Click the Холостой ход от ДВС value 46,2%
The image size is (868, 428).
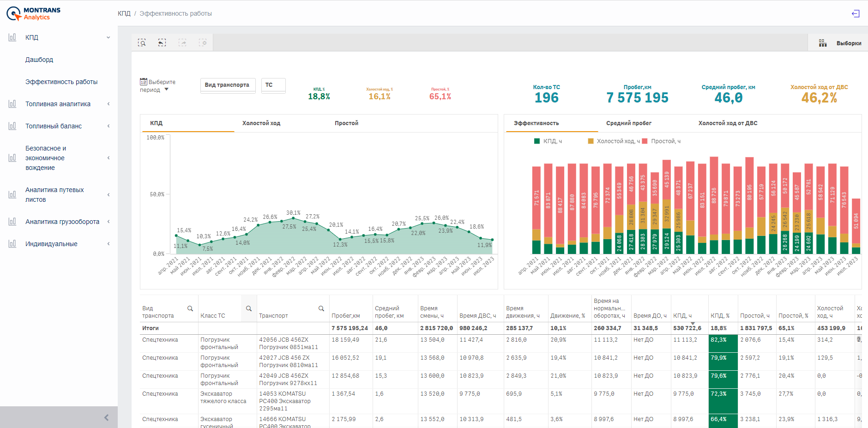[x=820, y=98]
